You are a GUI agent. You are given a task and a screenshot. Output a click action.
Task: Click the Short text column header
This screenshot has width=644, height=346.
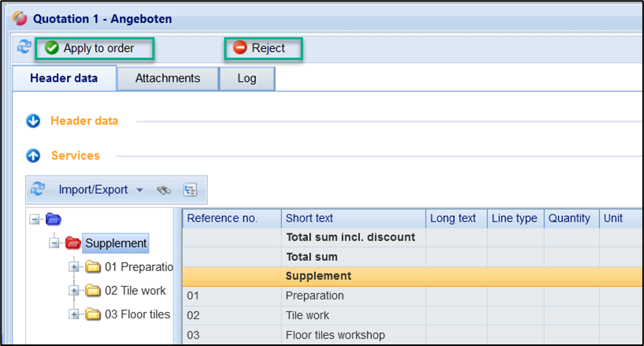click(x=353, y=218)
